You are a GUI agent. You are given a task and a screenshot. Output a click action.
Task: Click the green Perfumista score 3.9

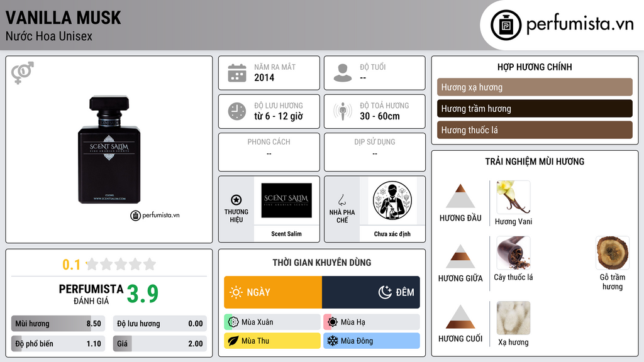(x=143, y=293)
